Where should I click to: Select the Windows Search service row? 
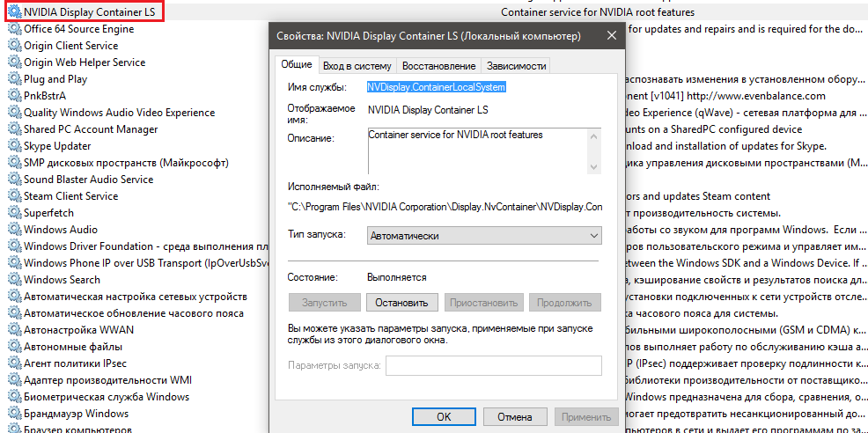click(62, 280)
